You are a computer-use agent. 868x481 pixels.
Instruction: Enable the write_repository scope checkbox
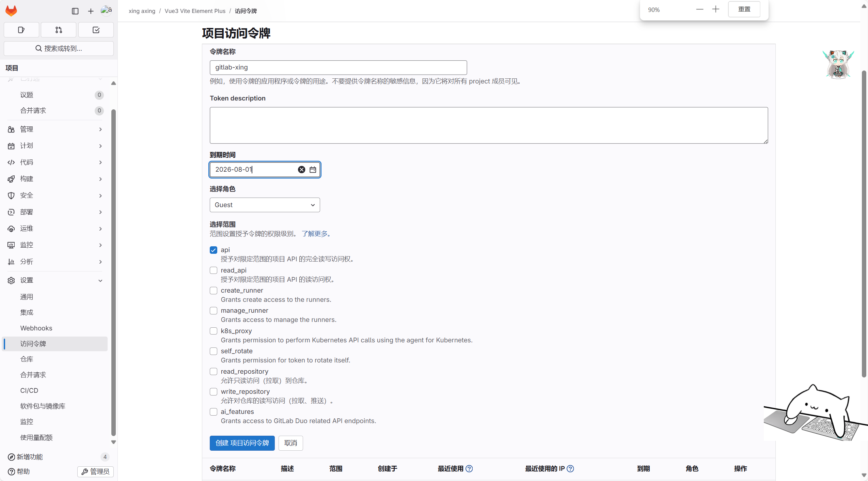pyautogui.click(x=214, y=392)
